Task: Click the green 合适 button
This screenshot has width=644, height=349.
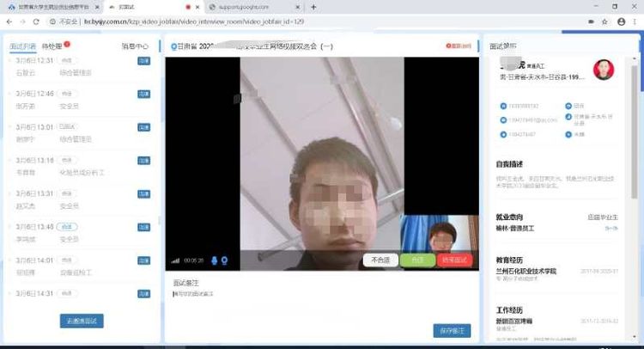Action: pyautogui.click(x=417, y=260)
